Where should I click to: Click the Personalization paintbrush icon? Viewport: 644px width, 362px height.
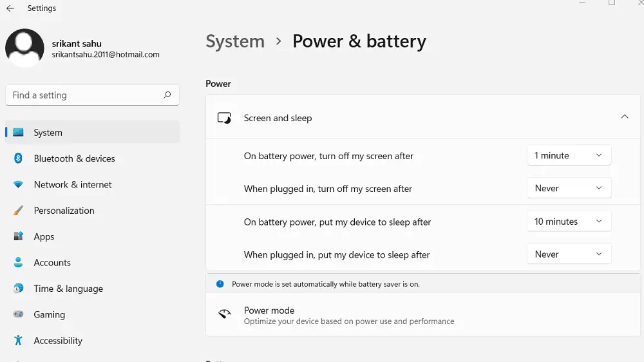point(19,211)
